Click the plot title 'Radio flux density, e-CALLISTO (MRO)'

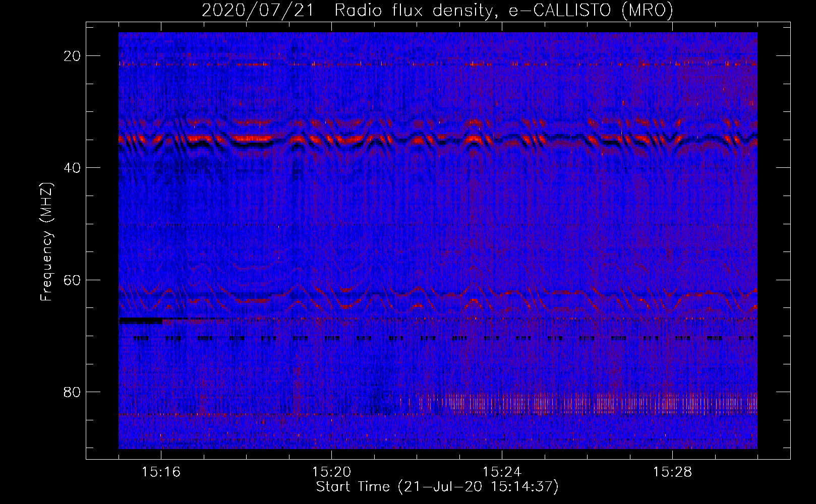point(504,10)
